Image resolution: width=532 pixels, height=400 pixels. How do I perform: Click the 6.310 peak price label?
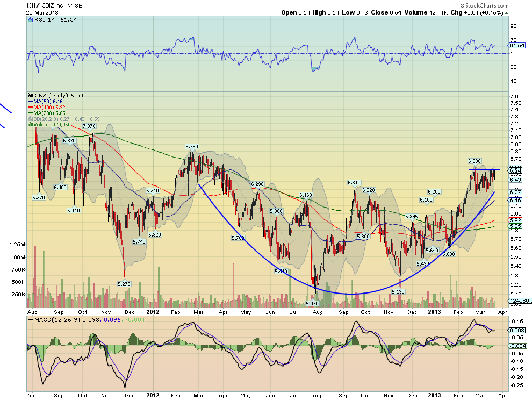[354, 183]
